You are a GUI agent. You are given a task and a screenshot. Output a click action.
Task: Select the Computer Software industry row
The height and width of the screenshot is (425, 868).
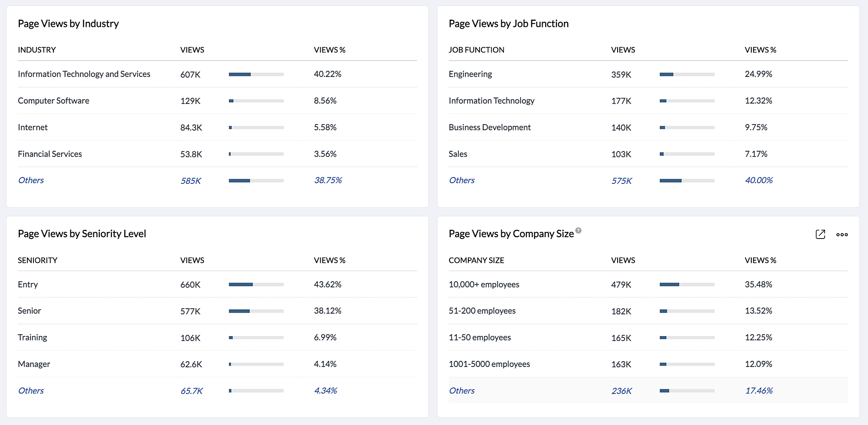(x=53, y=101)
